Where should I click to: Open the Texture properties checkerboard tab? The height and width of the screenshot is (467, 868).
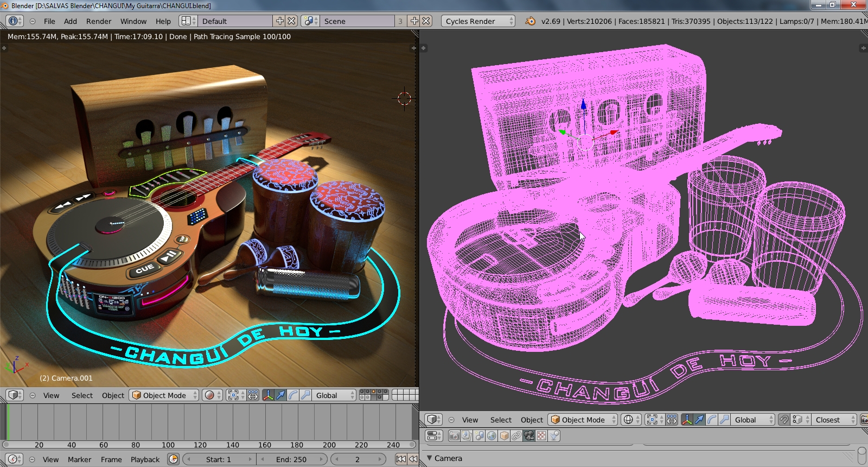point(541,436)
